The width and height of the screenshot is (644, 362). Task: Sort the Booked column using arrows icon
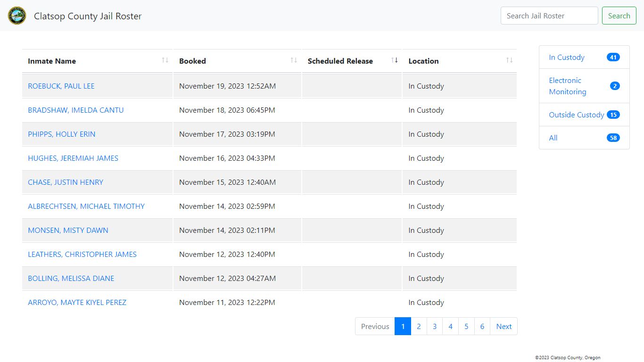pos(294,60)
